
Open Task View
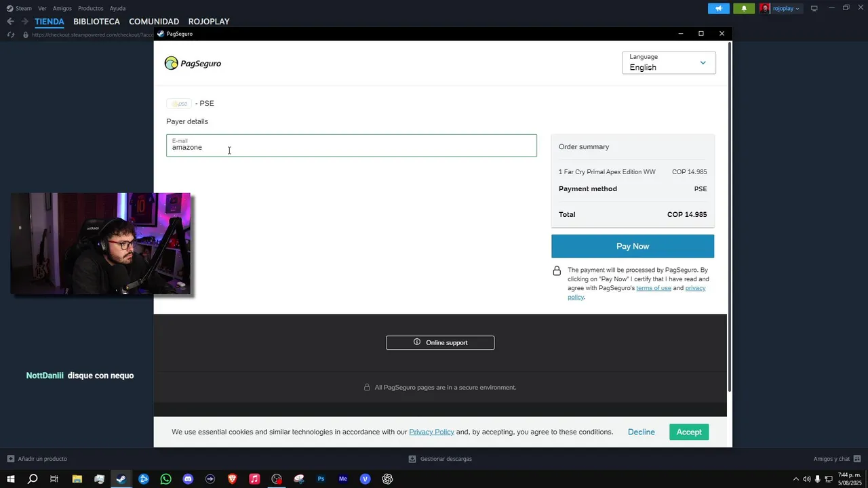click(x=54, y=479)
